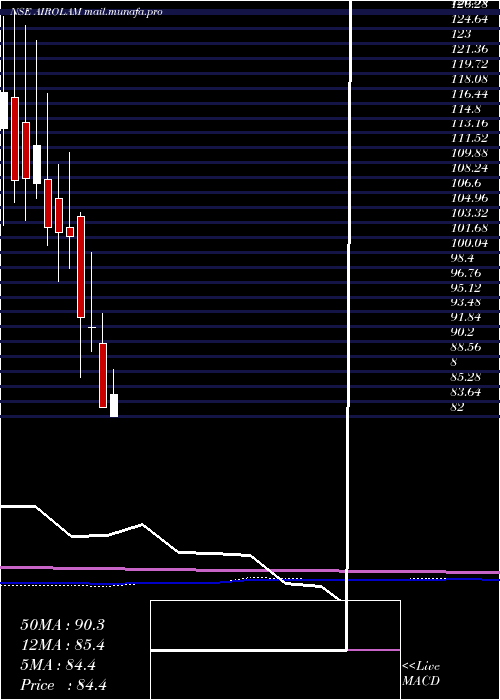The image size is (500, 700).
Task: Click the 123 price axis label
Action: [461, 34]
